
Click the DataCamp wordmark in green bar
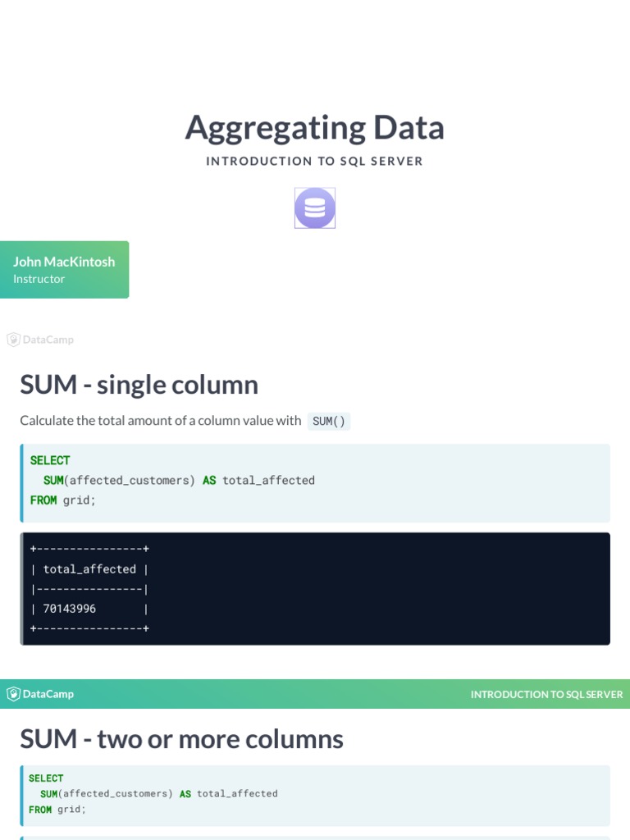click(x=48, y=694)
